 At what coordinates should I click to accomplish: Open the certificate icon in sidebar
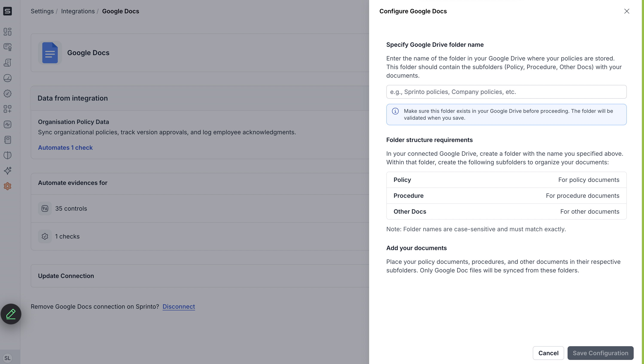click(8, 47)
